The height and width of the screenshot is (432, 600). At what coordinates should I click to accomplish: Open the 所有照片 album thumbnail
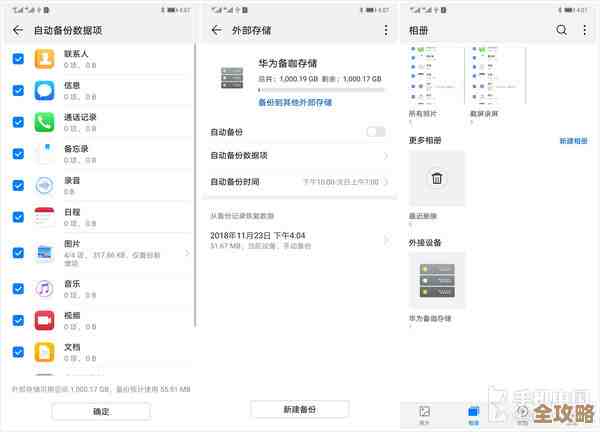point(437,75)
